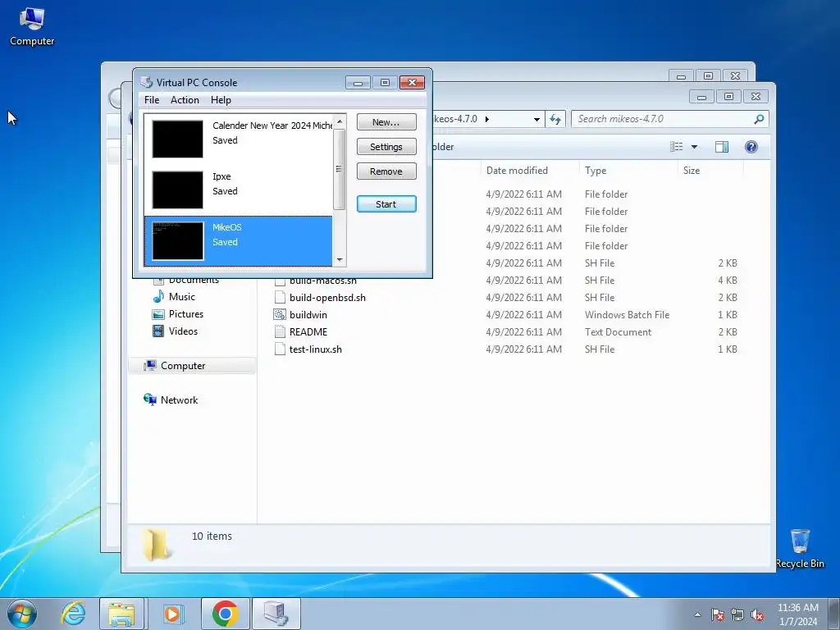Click the README file icon
The height and width of the screenshot is (630, 840).
tap(280, 331)
